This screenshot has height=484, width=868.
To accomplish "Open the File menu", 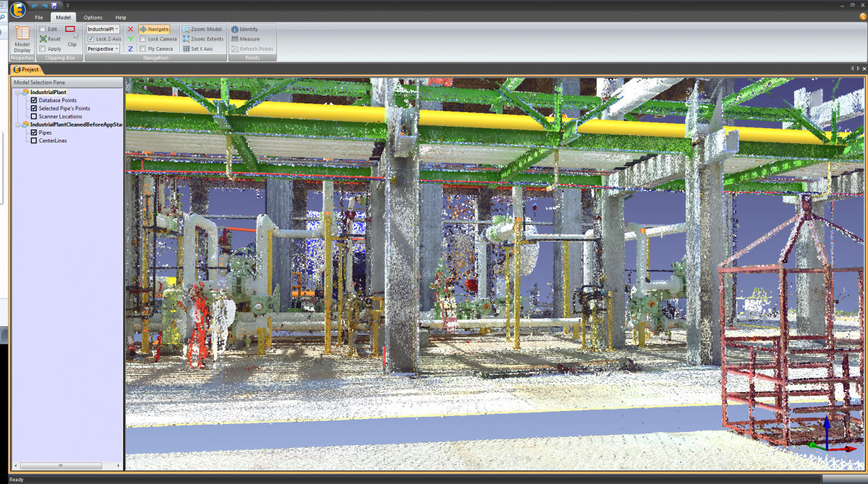I will point(38,17).
